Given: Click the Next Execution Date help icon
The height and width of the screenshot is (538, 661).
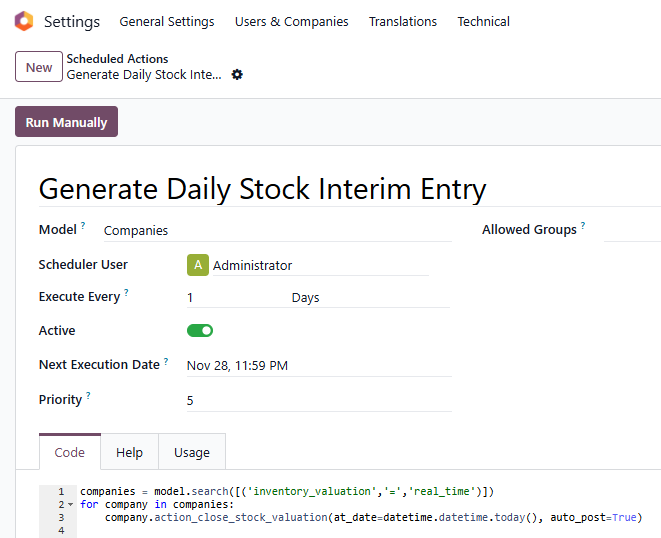Looking at the screenshot, I should pyautogui.click(x=166, y=362).
